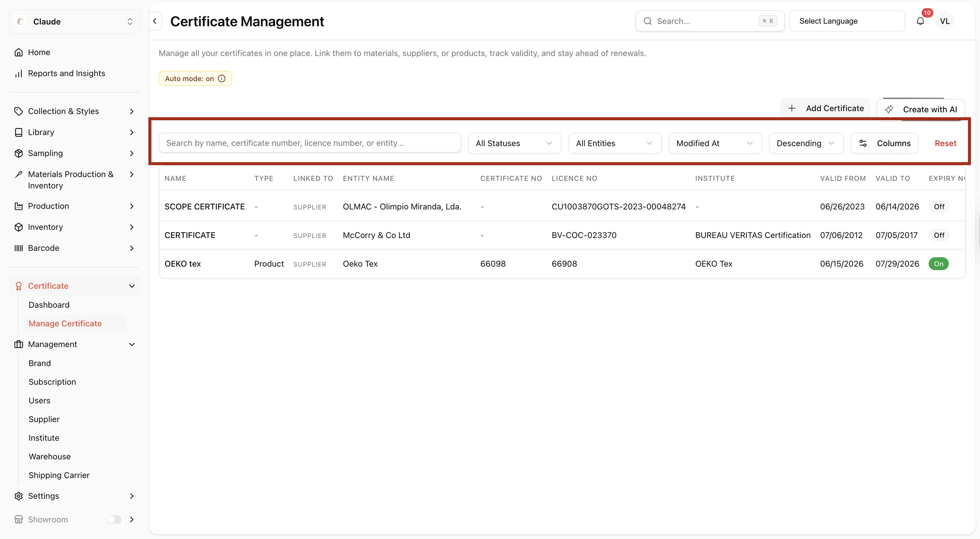The height and width of the screenshot is (539, 980).
Task: Focus the certificate search filter field
Action: point(310,143)
